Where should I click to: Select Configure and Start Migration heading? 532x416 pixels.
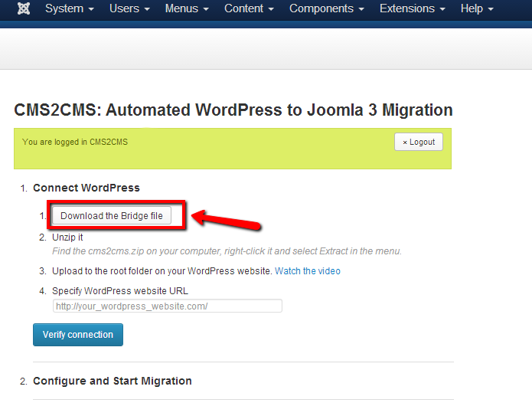tap(113, 381)
